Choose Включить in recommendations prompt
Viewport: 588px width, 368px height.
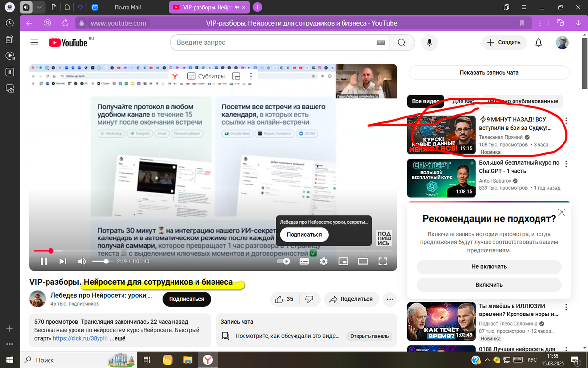click(489, 285)
